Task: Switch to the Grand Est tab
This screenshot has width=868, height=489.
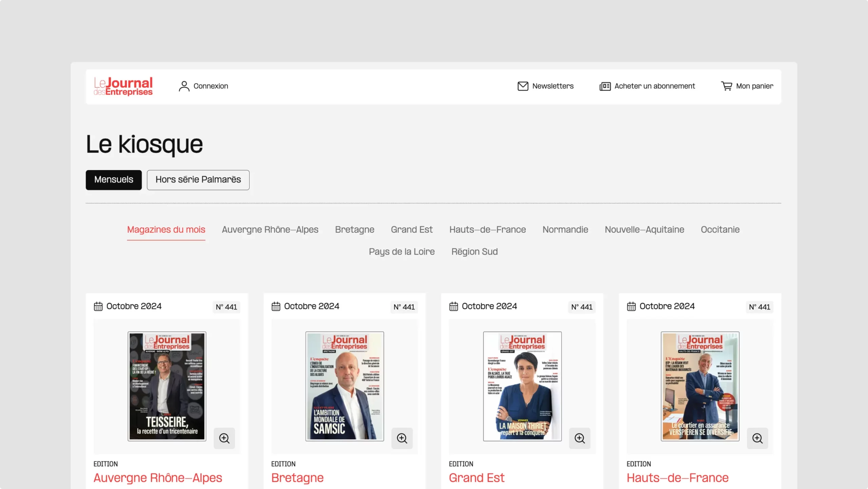Action: pyautogui.click(x=412, y=230)
